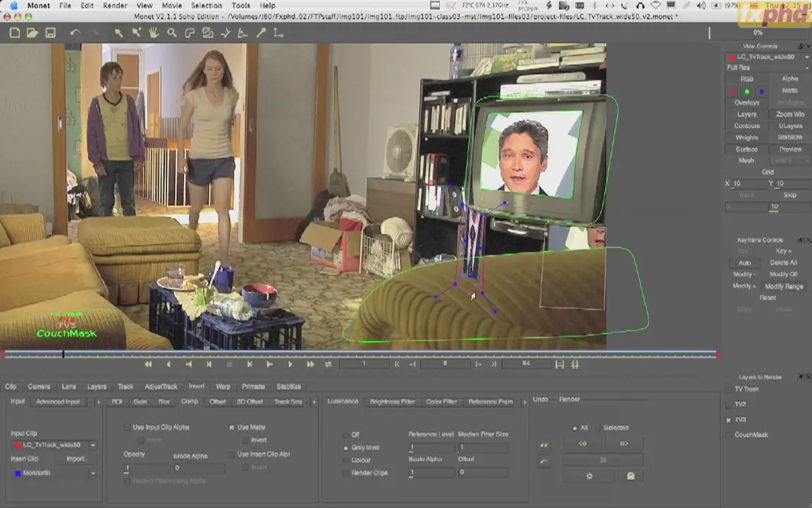Open the Input Clip dropdown
This screenshot has height=508, width=812.
pyautogui.click(x=54, y=445)
